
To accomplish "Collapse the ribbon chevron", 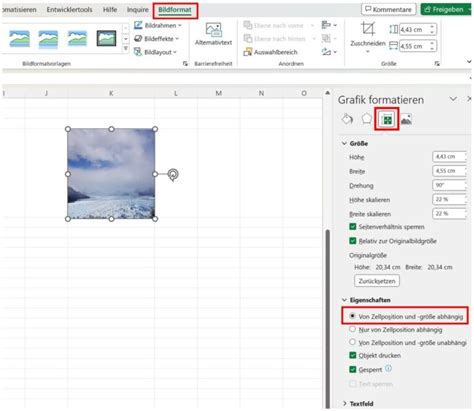I will tap(469, 62).
